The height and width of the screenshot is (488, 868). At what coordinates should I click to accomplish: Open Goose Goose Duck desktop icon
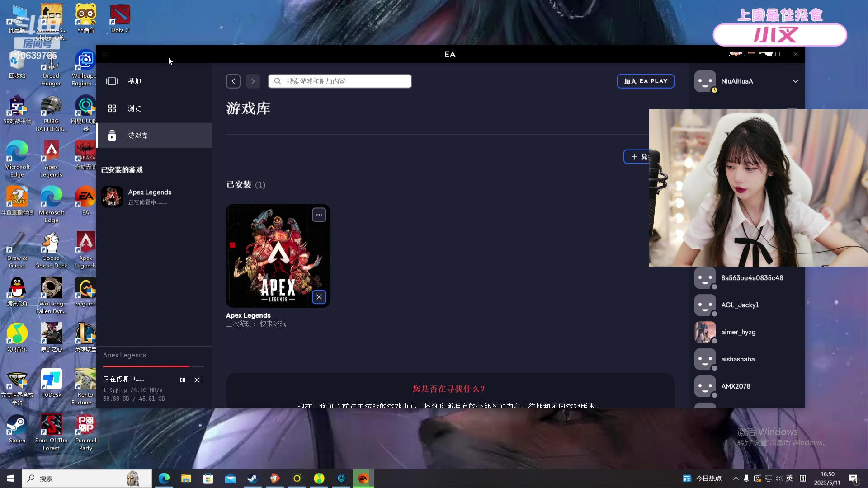pyautogui.click(x=51, y=251)
